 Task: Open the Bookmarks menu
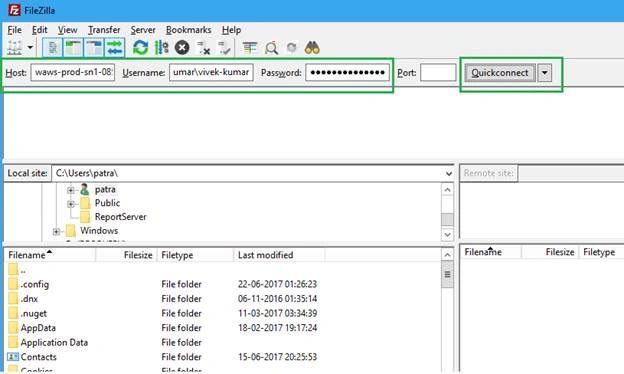(188, 30)
